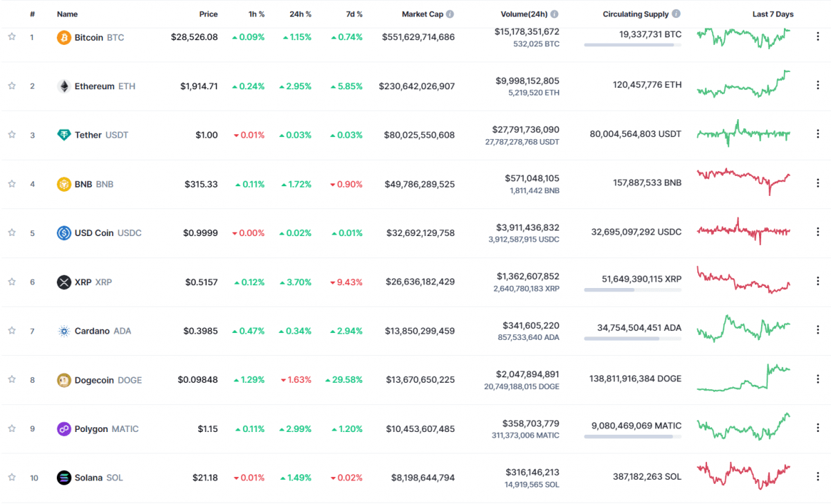Click the Ethereum logo icon
This screenshot has height=504, width=831.
pos(64,87)
